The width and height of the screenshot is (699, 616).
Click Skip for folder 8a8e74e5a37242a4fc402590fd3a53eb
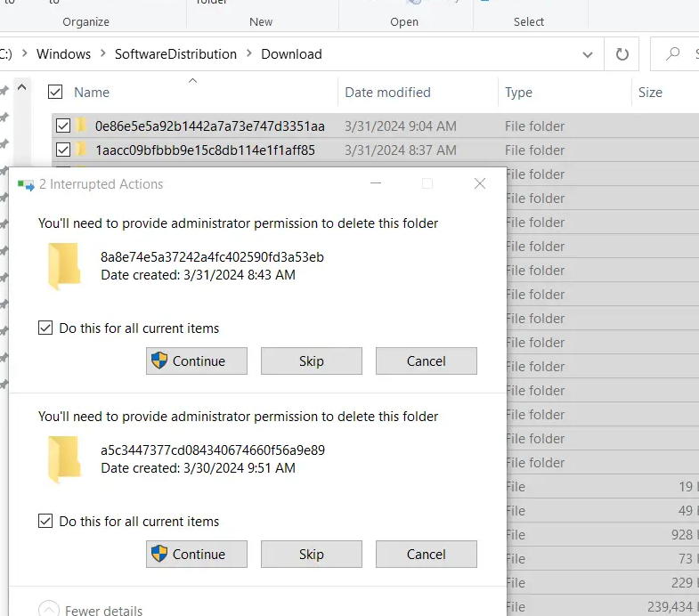pos(312,361)
